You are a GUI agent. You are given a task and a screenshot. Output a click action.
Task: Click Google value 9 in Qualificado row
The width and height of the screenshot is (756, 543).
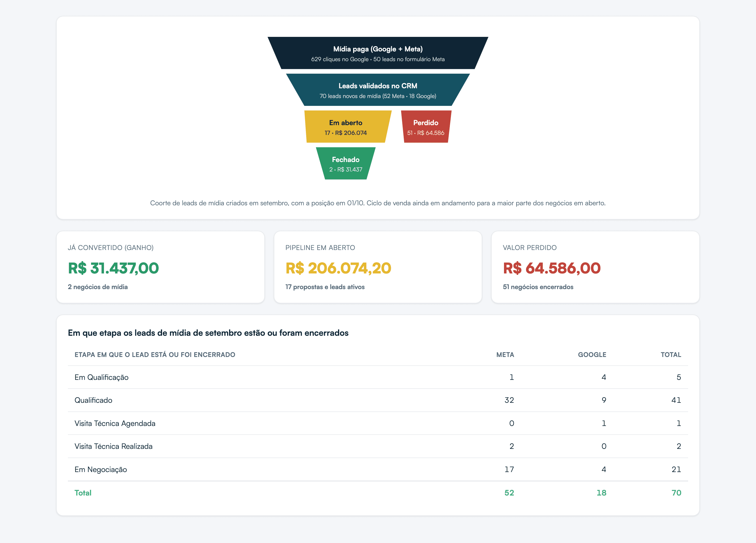coord(604,400)
